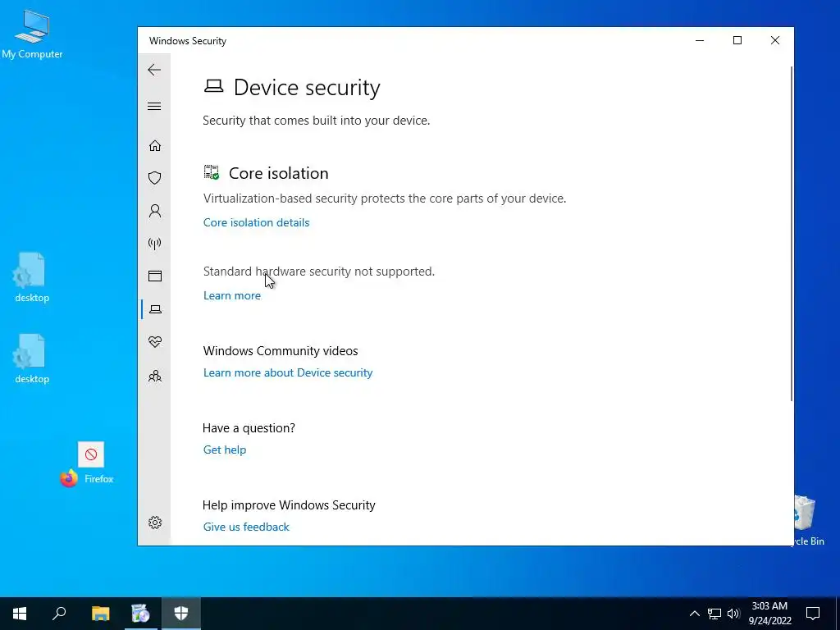
Task: Go back using the back arrow
Action: (x=154, y=70)
